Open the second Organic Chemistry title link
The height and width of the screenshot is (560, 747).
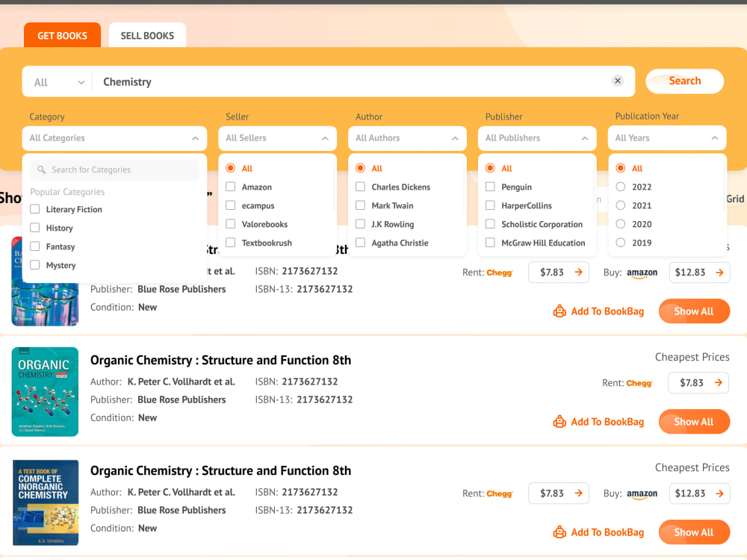[220, 360]
